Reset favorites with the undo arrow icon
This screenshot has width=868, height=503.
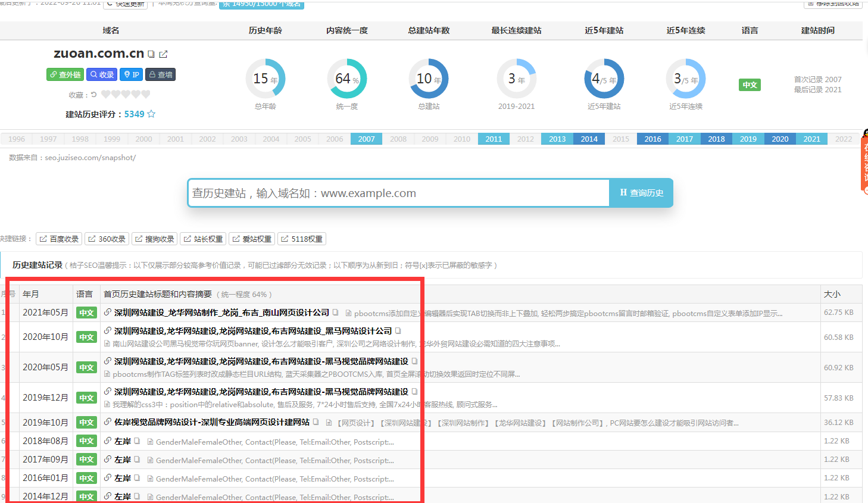pos(93,95)
